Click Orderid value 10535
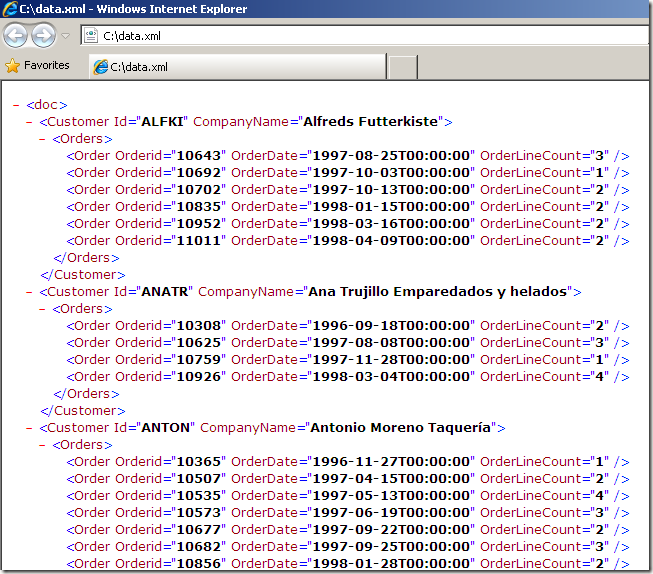 (x=199, y=496)
